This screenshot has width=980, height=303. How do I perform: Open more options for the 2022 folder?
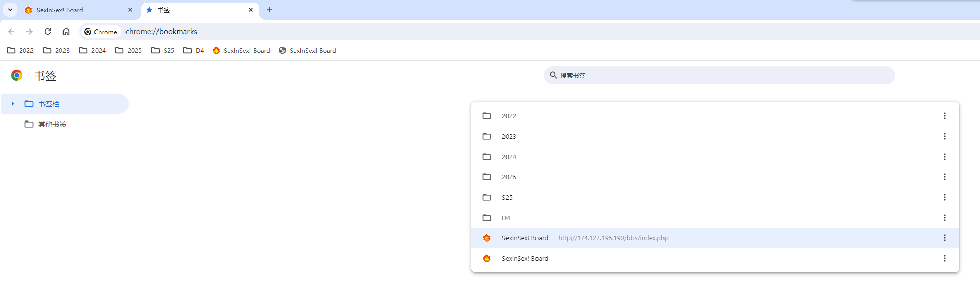[944, 116]
